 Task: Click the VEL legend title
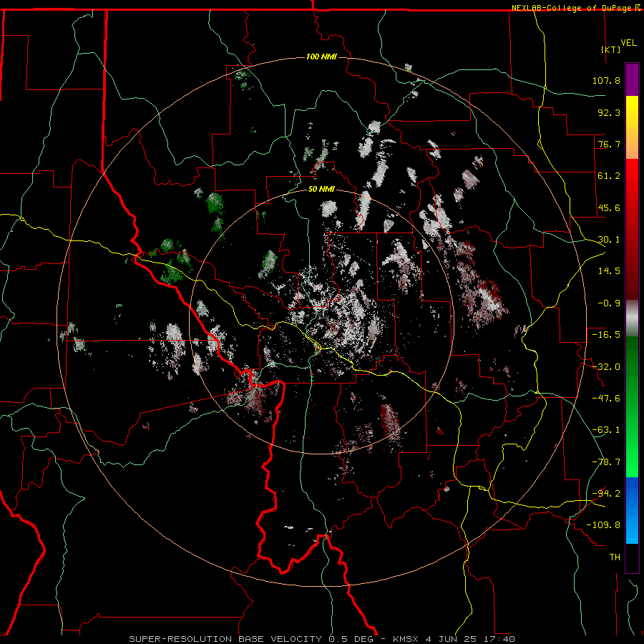click(x=628, y=43)
